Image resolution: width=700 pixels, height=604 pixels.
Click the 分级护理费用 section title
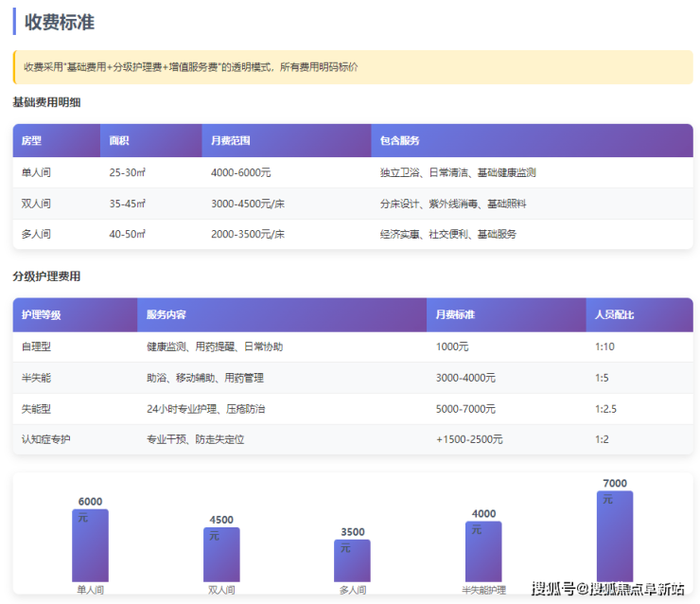[x=46, y=276]
